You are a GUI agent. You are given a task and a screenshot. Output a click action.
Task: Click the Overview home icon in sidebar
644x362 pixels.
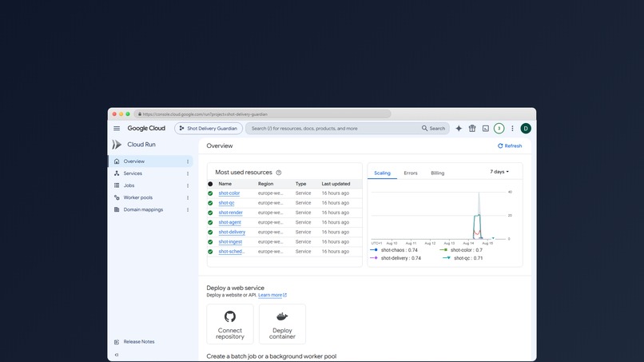click(x=117, y=161)
